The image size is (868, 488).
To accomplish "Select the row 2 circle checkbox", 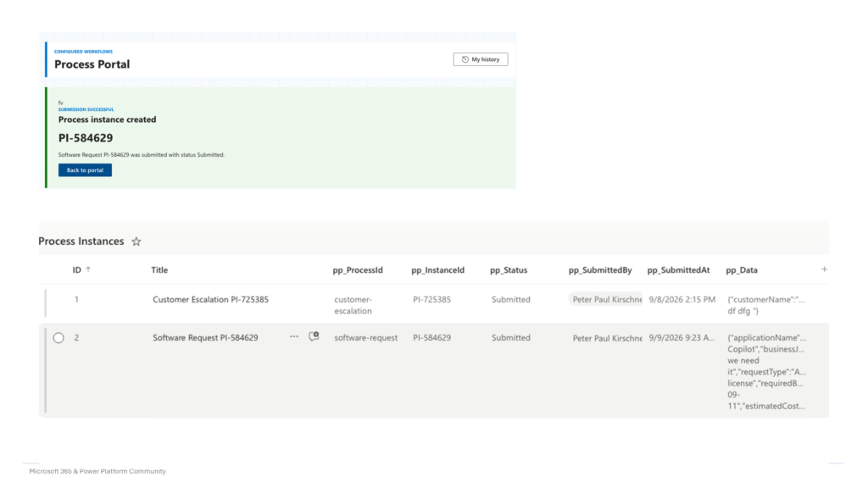I will click(58, 337).
